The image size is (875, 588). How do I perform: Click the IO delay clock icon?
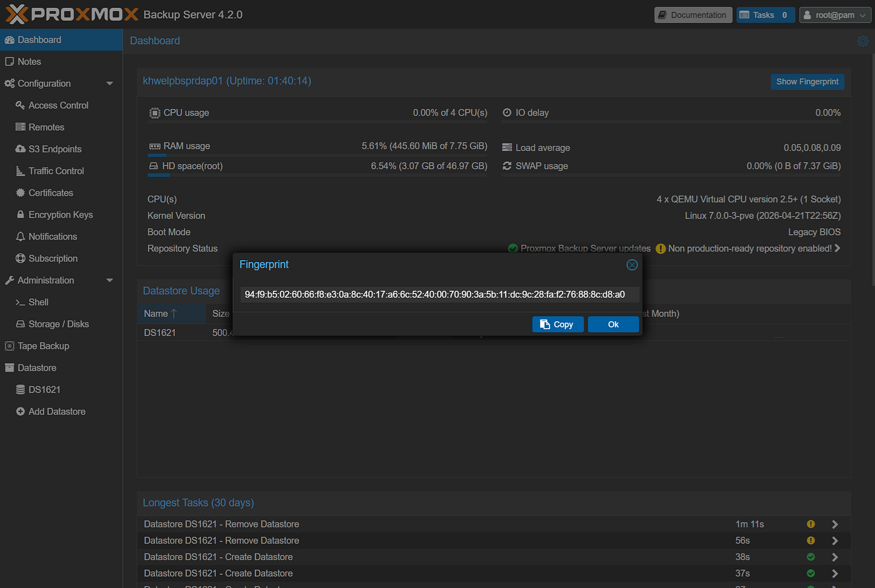click(x=507, y=113)
